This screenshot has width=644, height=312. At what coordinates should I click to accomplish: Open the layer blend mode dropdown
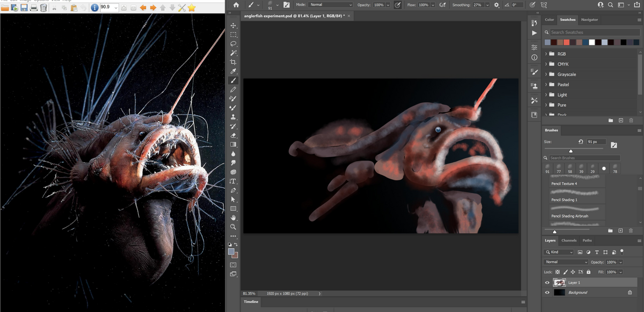point(566,262)
